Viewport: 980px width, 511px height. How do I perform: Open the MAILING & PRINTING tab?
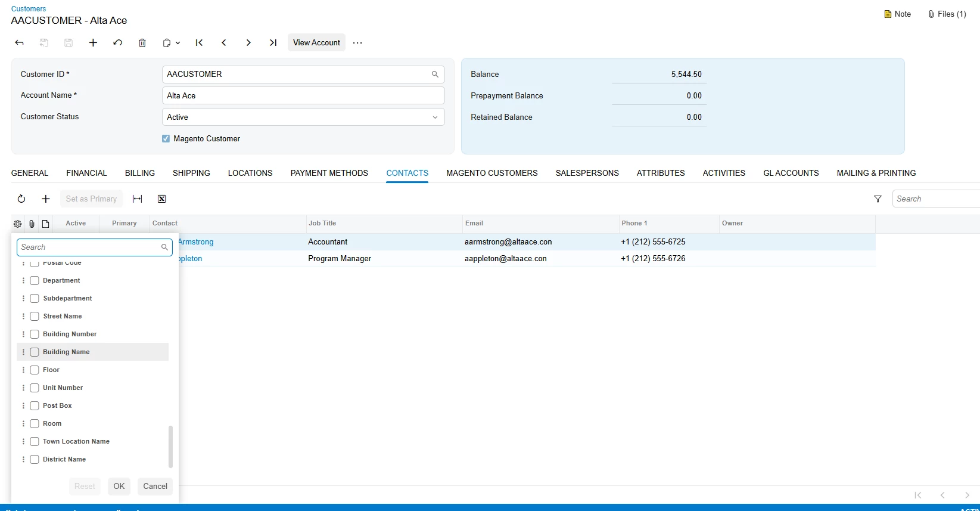[876, 173]
